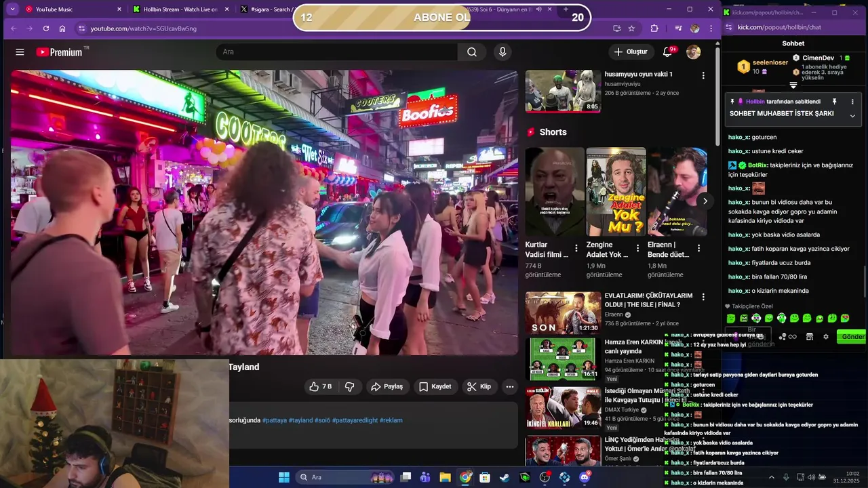This screenshot has height=488, width=868.
Task: Open the DMAX Türkiye İkinci El Kralları video
Action: point(563,407)
